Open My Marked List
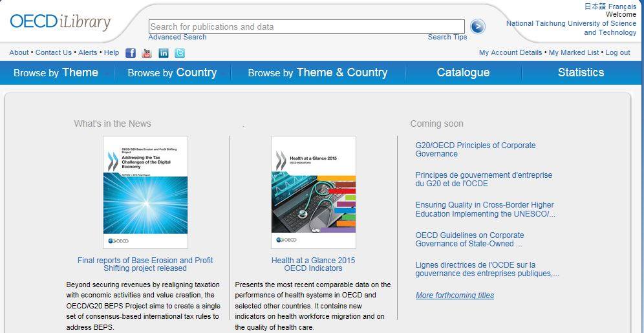The width and height of the screenshot is (644, 333). point(574,52)
